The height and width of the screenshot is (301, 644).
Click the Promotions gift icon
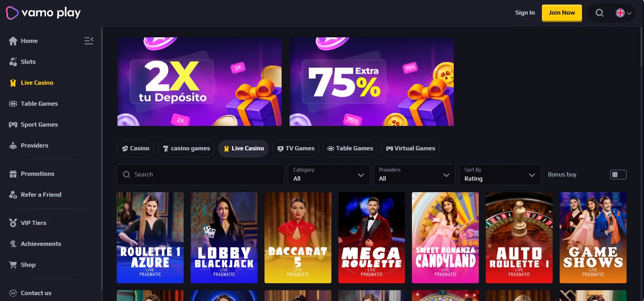13,174
